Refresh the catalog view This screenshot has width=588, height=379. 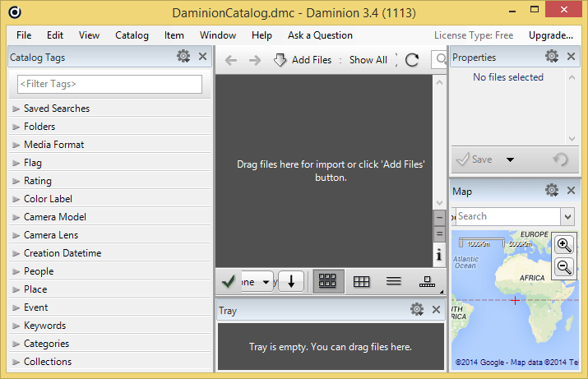point(412,60)
